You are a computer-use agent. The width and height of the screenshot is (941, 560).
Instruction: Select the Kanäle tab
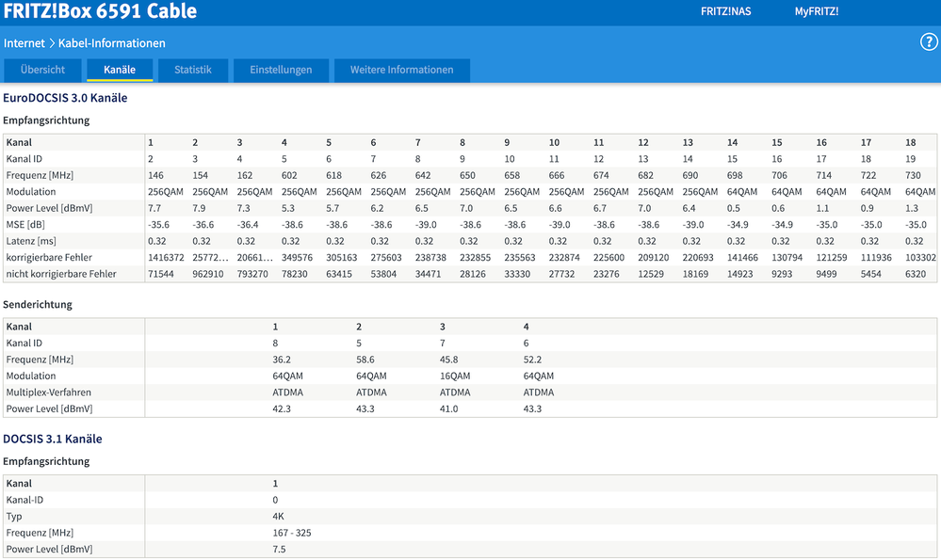coord(120,71)
